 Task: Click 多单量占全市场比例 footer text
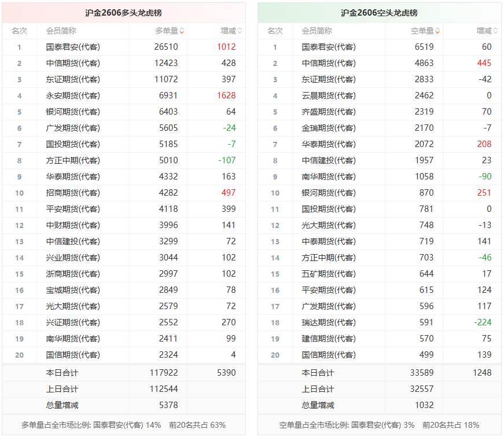pyautogui.click(x=123, y=425)
